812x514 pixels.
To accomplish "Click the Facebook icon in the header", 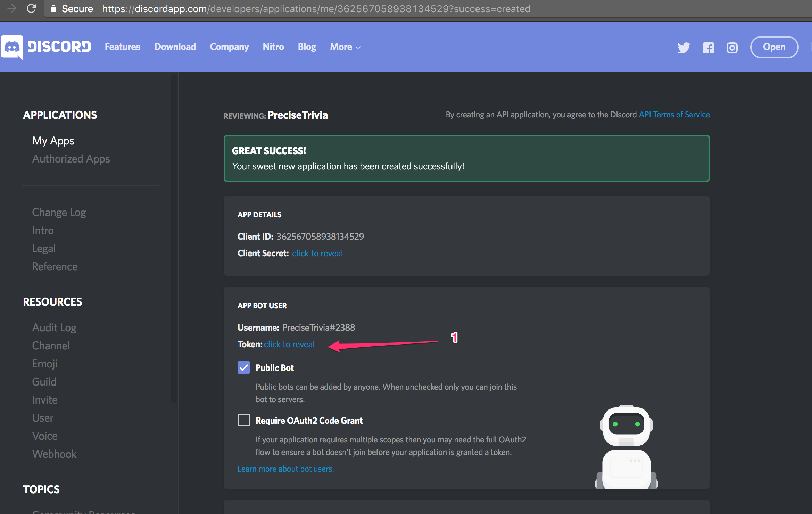I will [708, 48].
